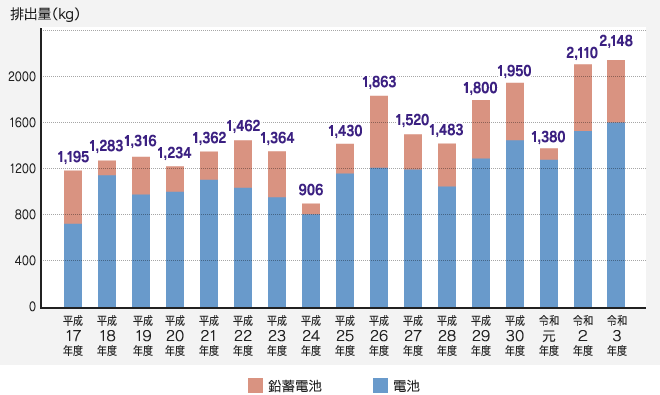Click the blue 電池 legend swatch
This screenshot has height=395, width=660.
tap(380, 385)
